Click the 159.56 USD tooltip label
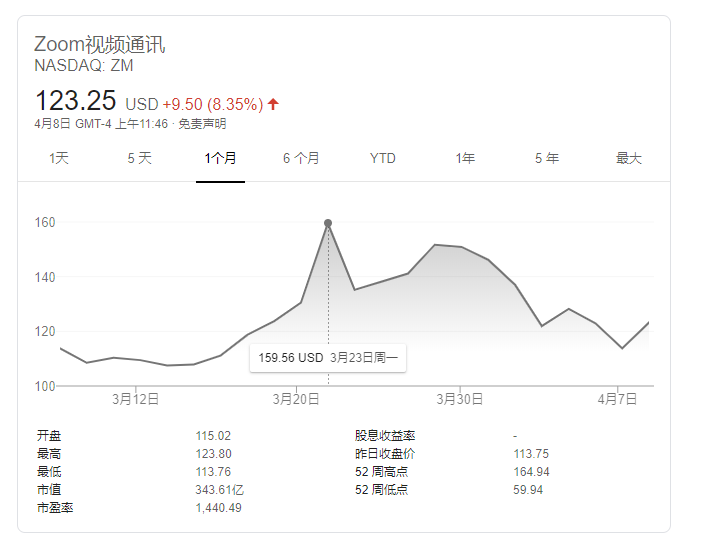This screenshot has height=550, width=705. (291, 358)
